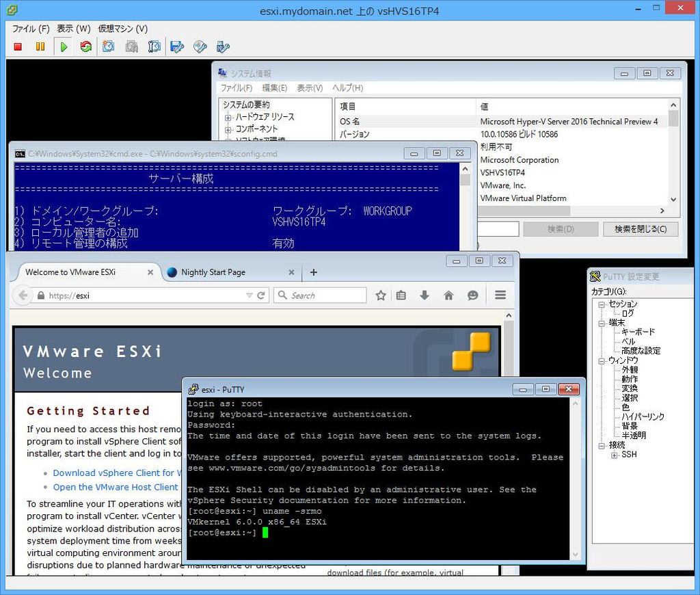Close the Nightly Start Page tab
The width and height of the screenshot is (700, 595).
point(291,272)
